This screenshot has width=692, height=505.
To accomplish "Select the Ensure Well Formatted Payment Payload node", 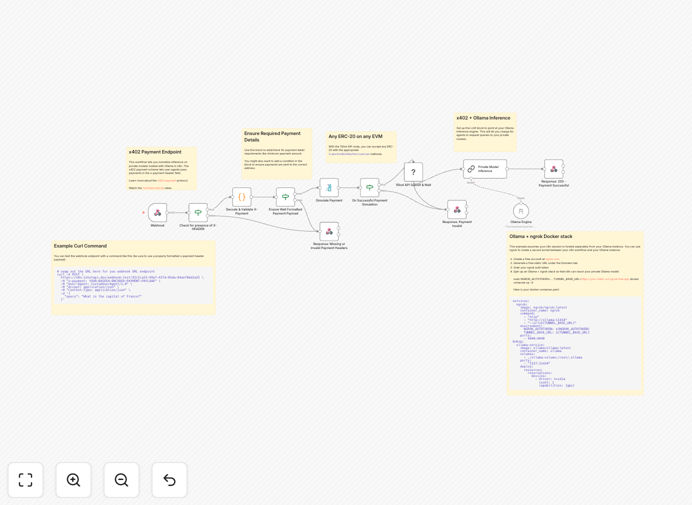I will (x=286, y=197).
